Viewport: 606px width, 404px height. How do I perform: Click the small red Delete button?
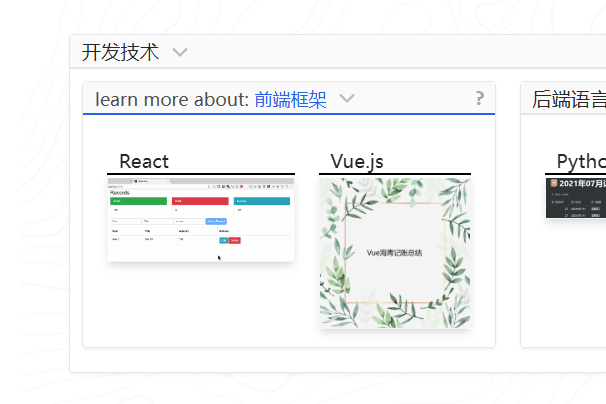[235, 240]
